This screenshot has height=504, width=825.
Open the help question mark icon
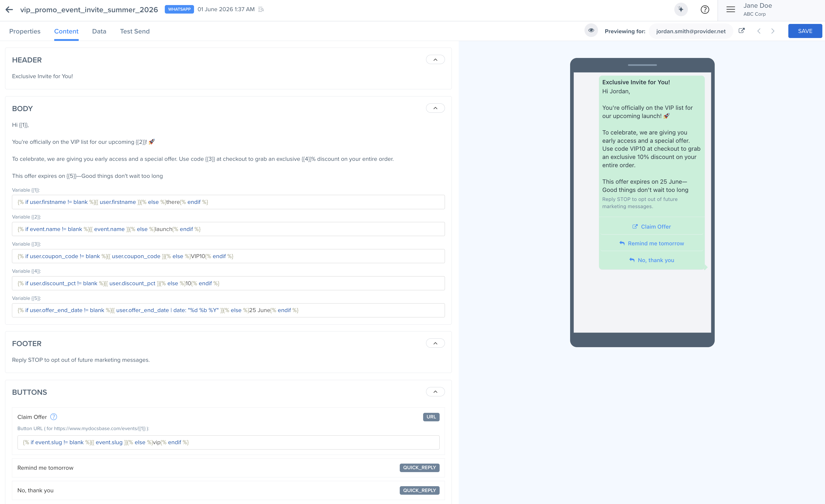click(705, 9)
